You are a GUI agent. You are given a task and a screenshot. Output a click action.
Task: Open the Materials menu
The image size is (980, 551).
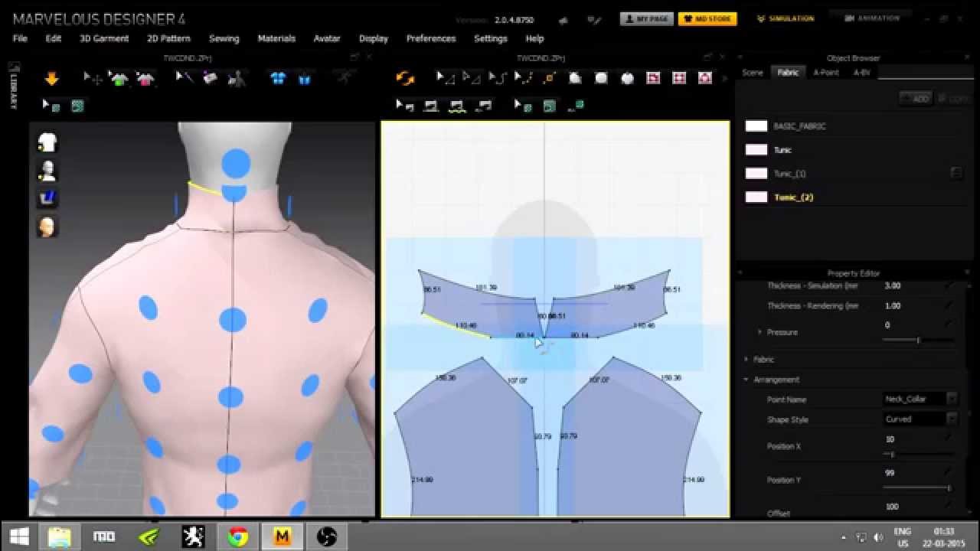coord(276,38)
